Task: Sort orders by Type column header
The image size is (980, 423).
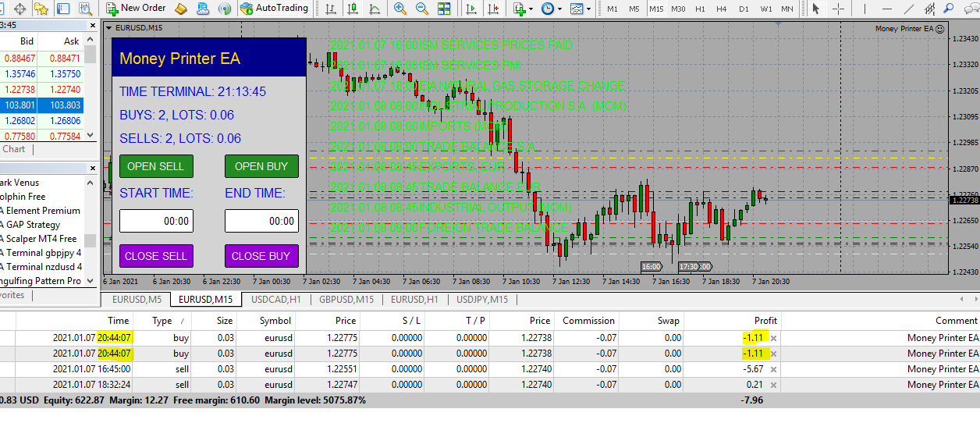Action: (x=162, y=321)
